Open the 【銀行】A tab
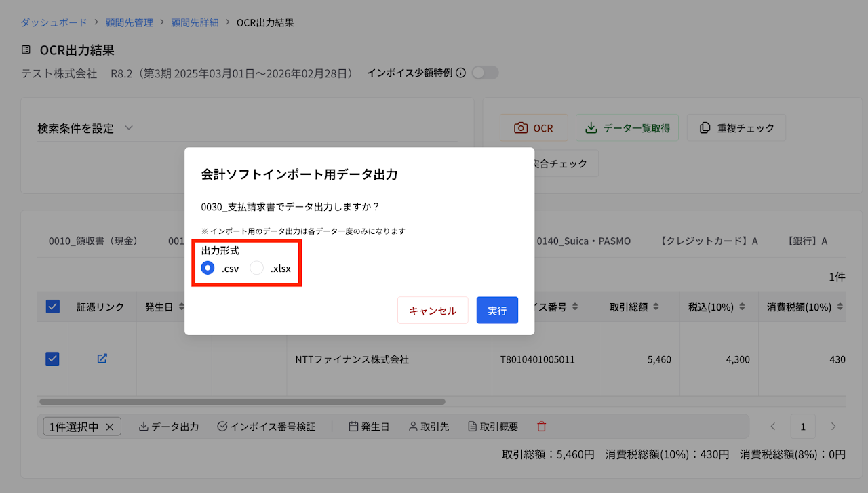868x493 pixels. coord(807,241)
